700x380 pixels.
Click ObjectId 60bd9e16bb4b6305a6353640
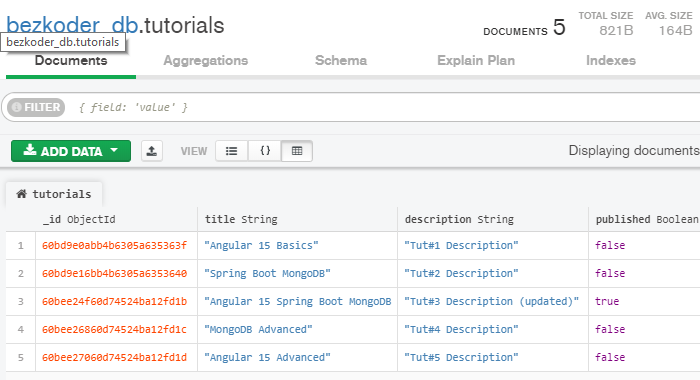click(x=114, y=273)
